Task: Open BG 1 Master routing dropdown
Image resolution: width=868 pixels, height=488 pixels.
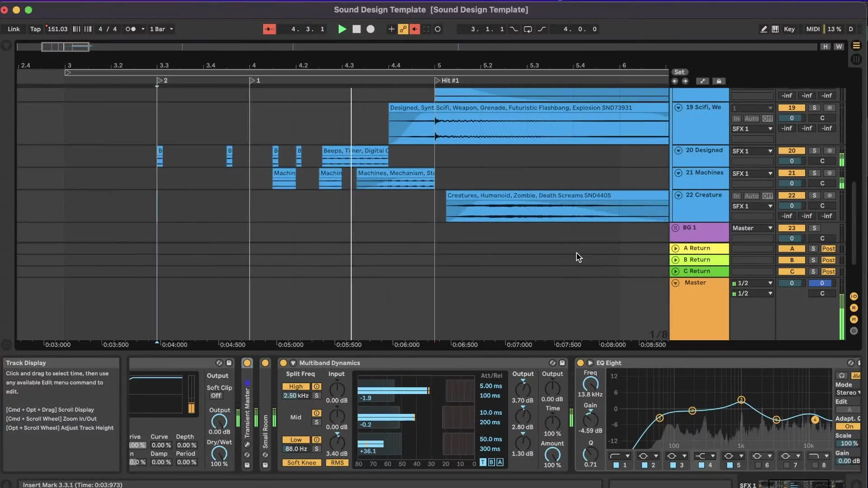Action: click(752, 228)
